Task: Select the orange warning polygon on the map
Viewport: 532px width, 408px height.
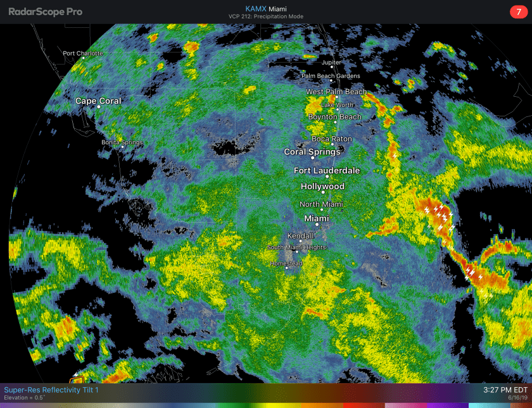Action: point(77,380)
